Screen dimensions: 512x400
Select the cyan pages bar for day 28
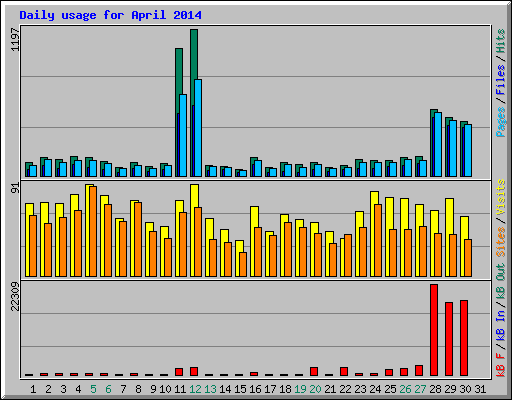(x=438, y=144)
